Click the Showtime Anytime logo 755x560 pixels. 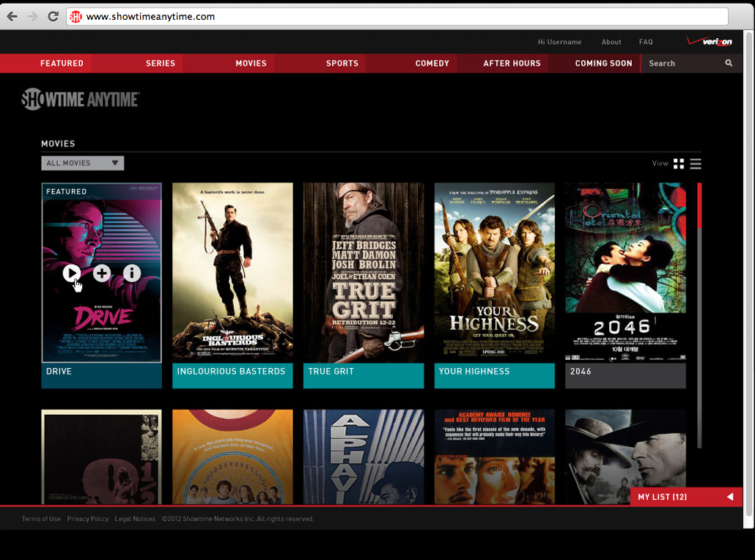click(81, 99)
